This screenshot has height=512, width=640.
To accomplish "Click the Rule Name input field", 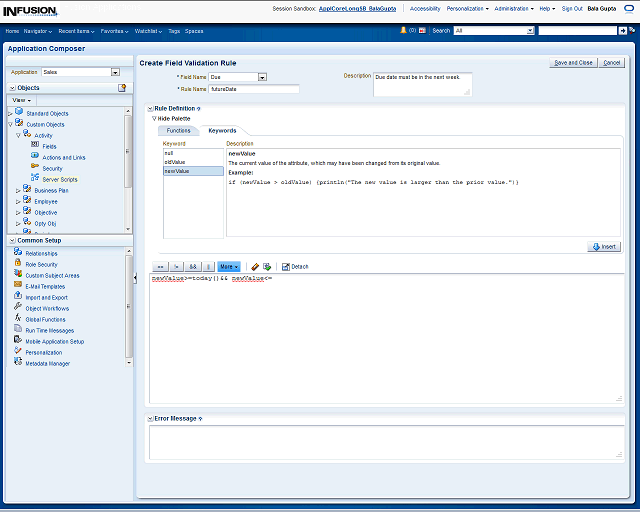I will click(x=254, y=89).
